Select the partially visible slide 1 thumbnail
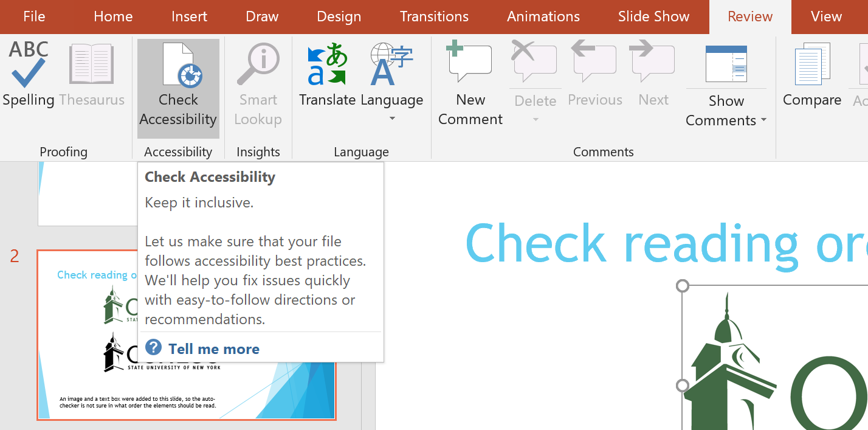The image size is (868, 430). point(88,193)
